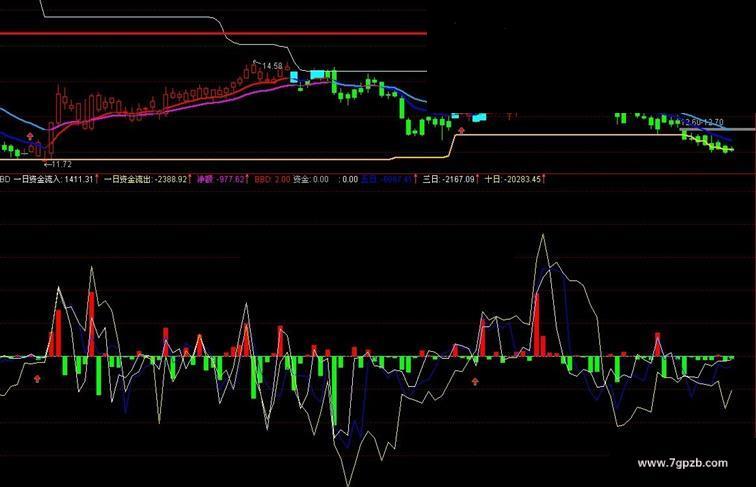Click the 一日资金流入 1411.31 value
The image size is (756, 487).
tap(53, 179)
